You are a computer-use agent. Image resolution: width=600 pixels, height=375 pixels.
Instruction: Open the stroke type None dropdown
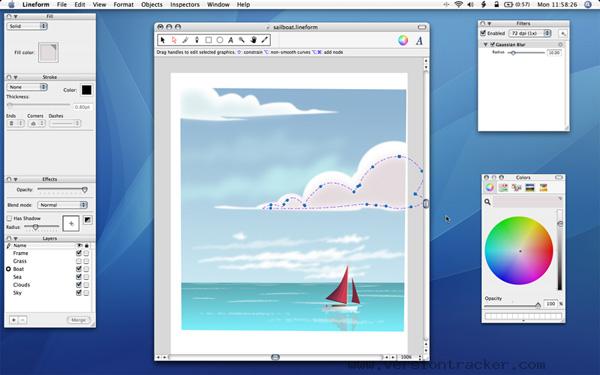pos(27,87)
